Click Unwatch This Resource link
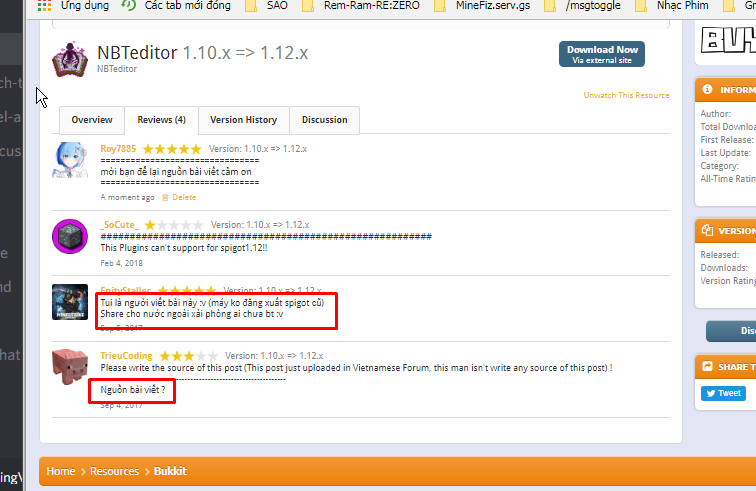 pyautogui.click(x=626, y=95)
